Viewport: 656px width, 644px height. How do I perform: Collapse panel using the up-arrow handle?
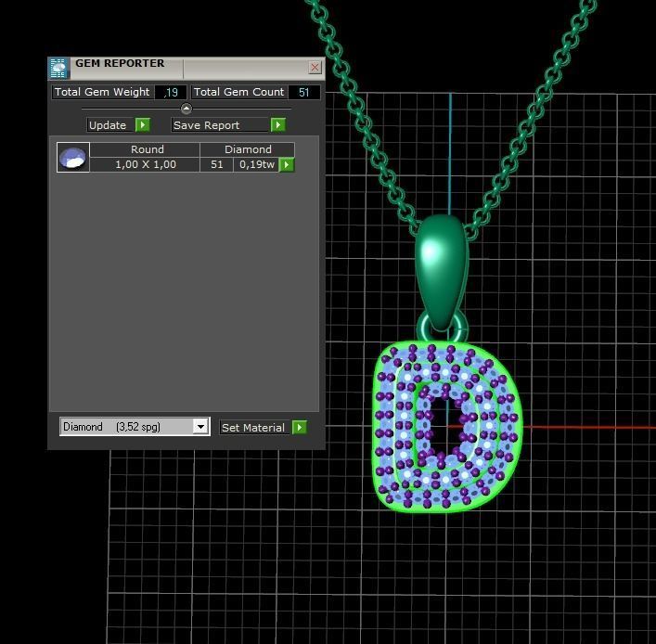pos(187,109)
